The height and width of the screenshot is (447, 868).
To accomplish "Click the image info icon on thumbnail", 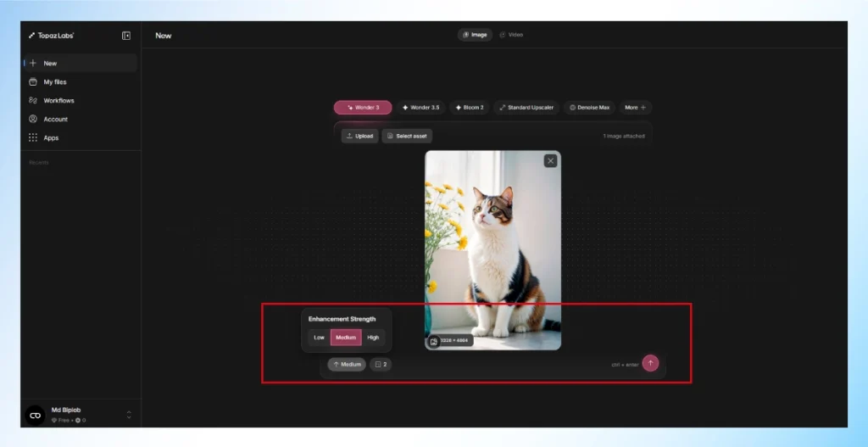I will 433,341.
